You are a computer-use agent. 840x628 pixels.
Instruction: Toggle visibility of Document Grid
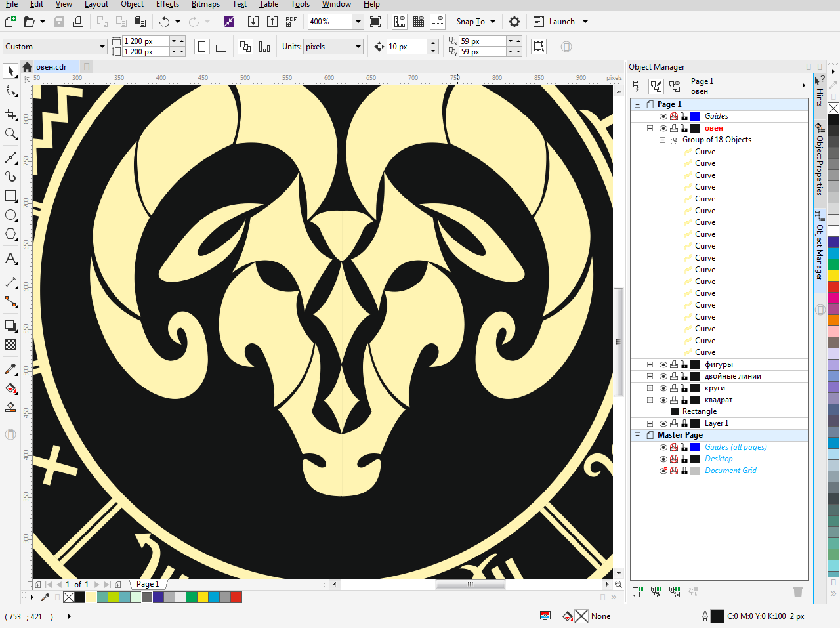tap(663, 471)
